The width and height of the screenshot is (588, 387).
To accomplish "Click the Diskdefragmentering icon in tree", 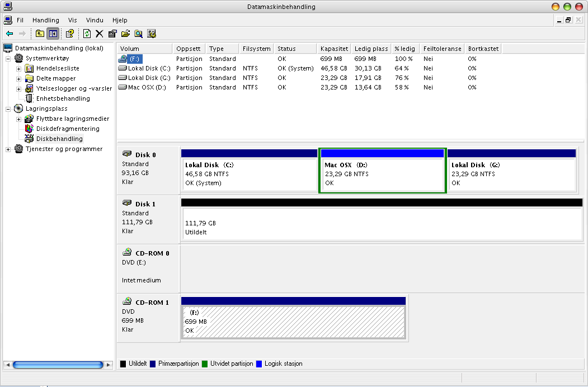I will coord(29,129).
